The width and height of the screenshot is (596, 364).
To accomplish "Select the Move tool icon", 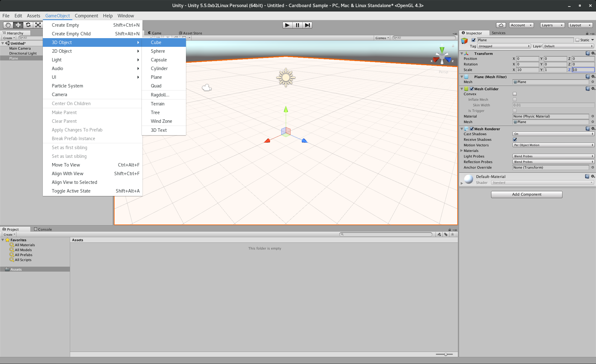I will tap(18, 25).
